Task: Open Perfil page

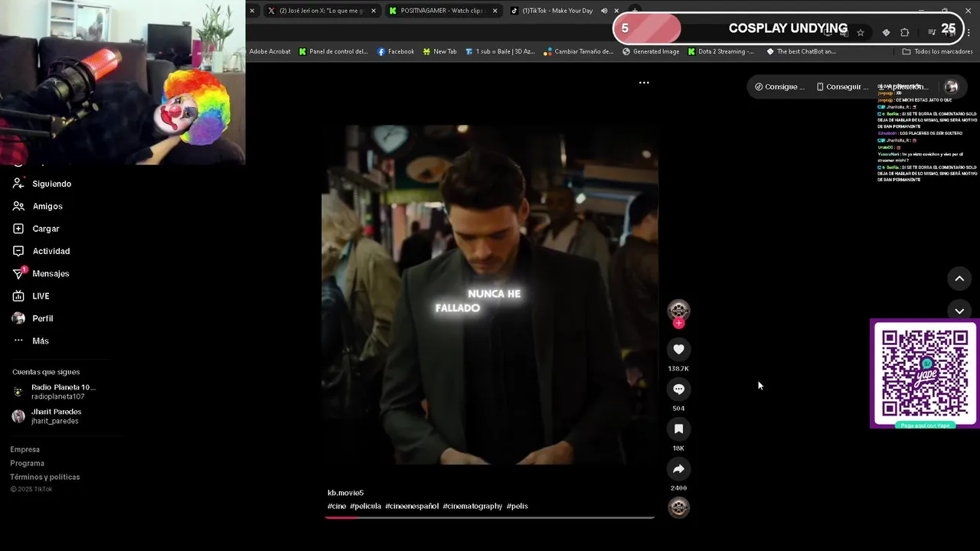Action: pyautogui.click(x=33, y=318)
